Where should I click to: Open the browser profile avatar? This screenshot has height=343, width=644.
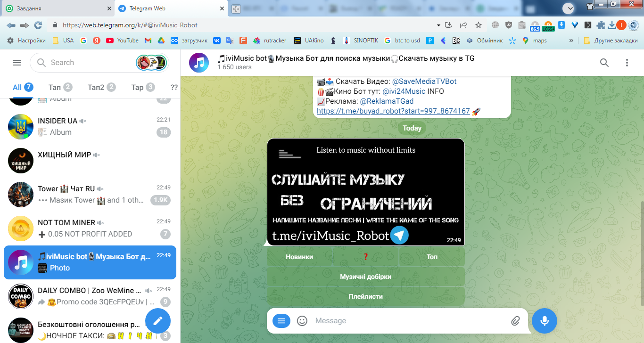pos(621,25)
